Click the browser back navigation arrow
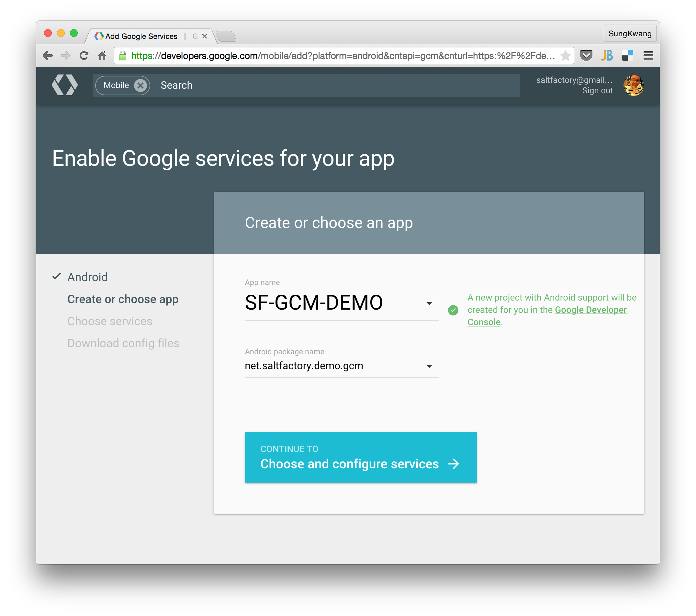The height and width of the screenshot is (616, 696). click(x=48, y=55)
